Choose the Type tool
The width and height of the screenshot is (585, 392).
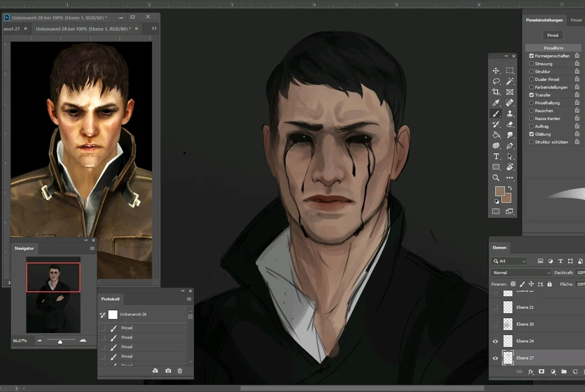click(x=496, y=156)
